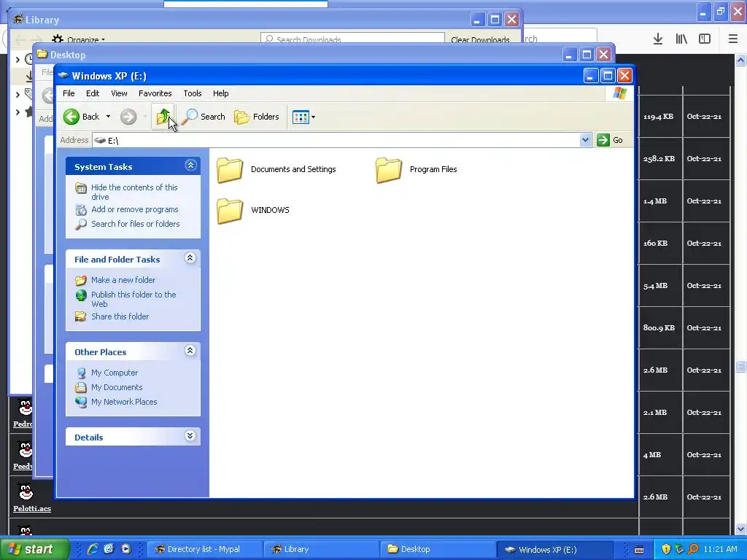Expand the Details panel
The image size is (747, 560).
(190, 436)
